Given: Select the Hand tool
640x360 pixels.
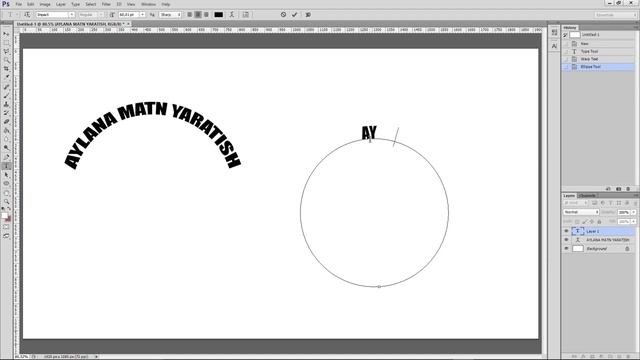Looking at the screenshot, I should [6, 193].
